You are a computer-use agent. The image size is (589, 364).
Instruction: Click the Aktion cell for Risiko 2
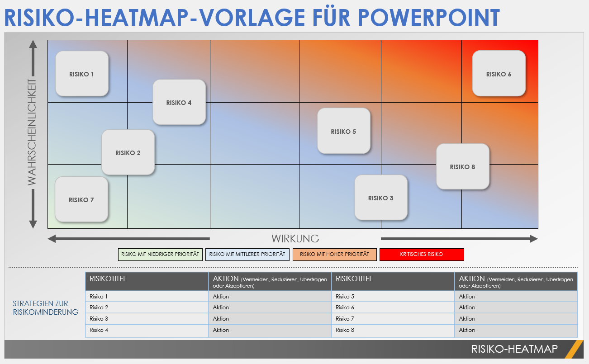coord(270,307)
